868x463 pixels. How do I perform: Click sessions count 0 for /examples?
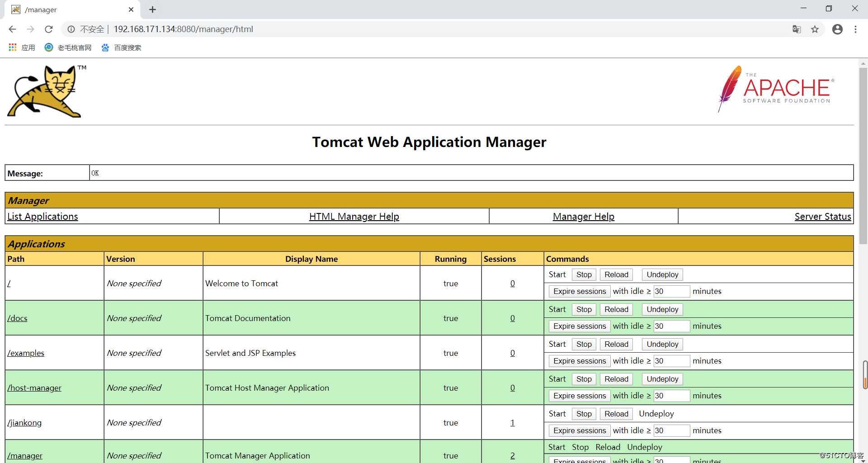pos(513,353)
